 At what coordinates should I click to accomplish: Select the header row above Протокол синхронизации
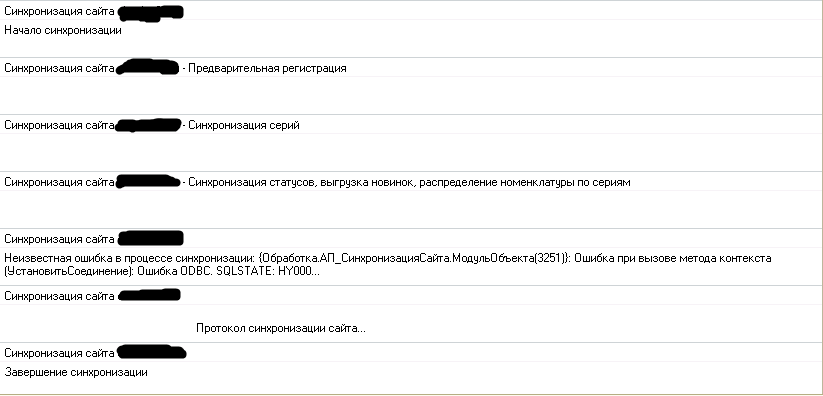point(411,296)
